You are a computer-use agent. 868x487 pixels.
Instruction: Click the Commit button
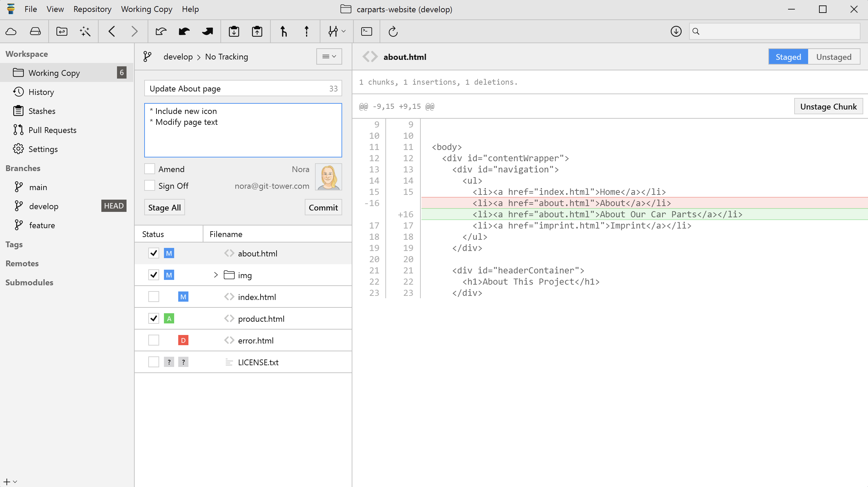click(323, 207)
